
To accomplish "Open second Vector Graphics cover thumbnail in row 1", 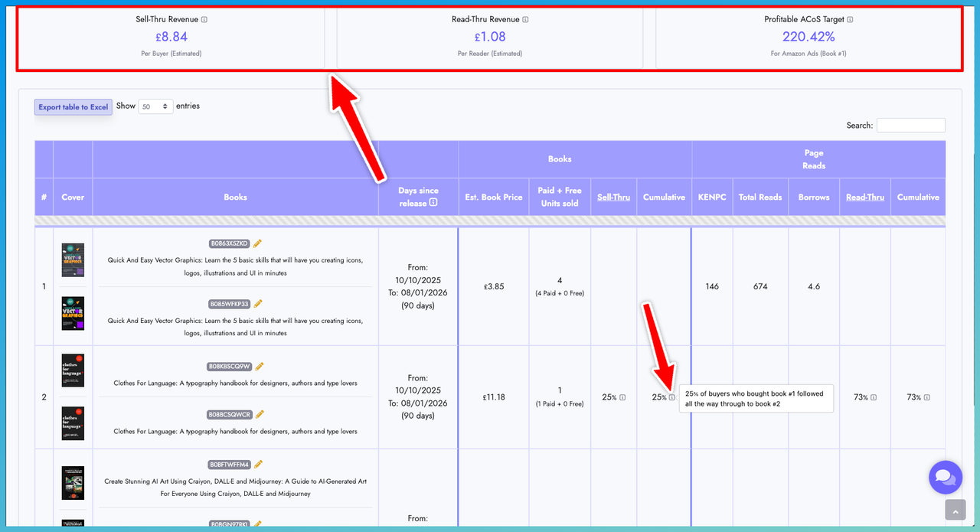I will click(73, 314).
